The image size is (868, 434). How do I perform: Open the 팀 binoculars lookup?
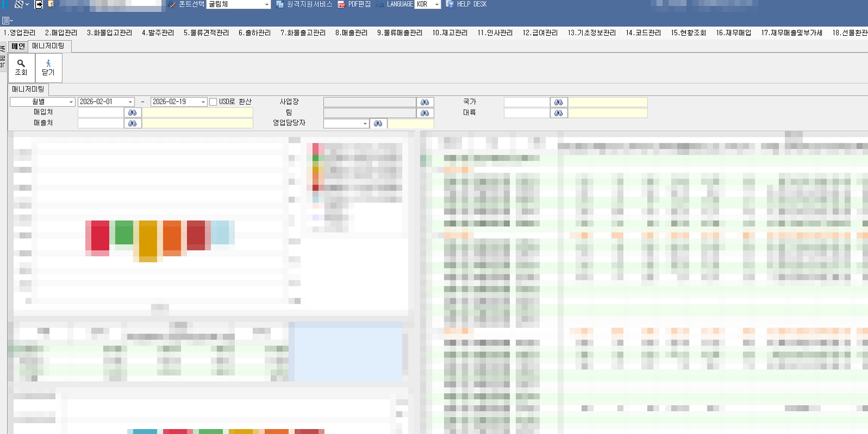425,113
